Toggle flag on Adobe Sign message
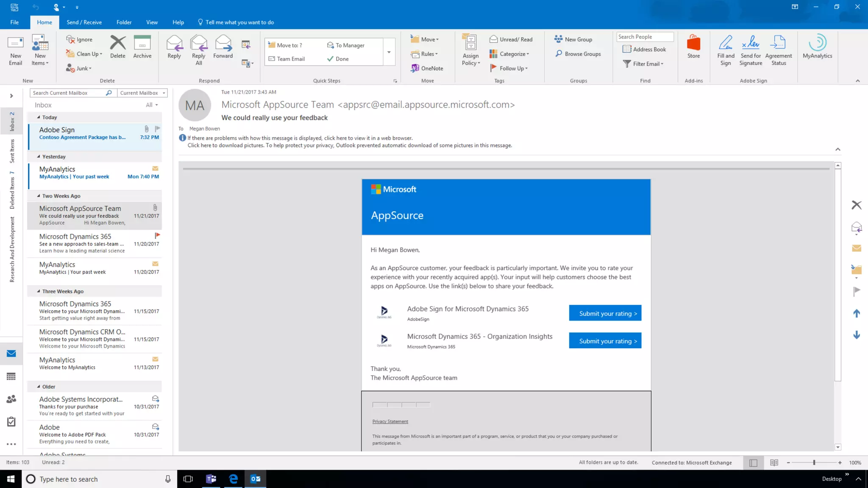 tap(157, 129)
